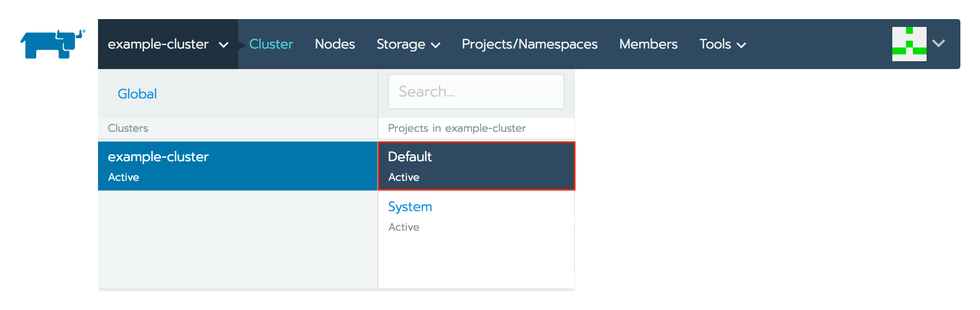The height and width of the screenshot is (310, 980).
Task: Expand the Tools dropdown arrow
Action: (x=741, y=46)
